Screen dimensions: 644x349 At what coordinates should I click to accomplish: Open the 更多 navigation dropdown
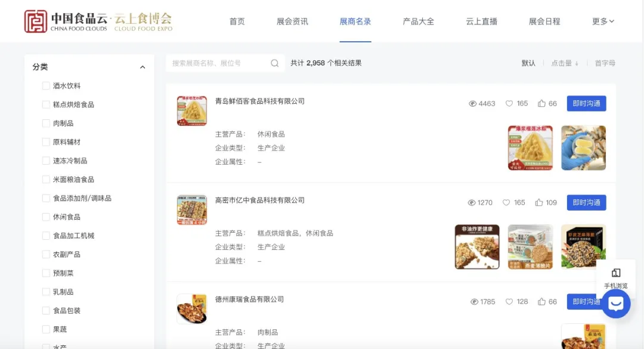[603, 21]
